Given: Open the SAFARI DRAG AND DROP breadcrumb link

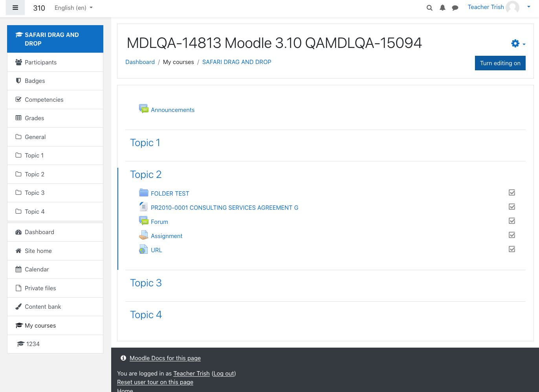Looking at the screenshot, I should (236, 62).
